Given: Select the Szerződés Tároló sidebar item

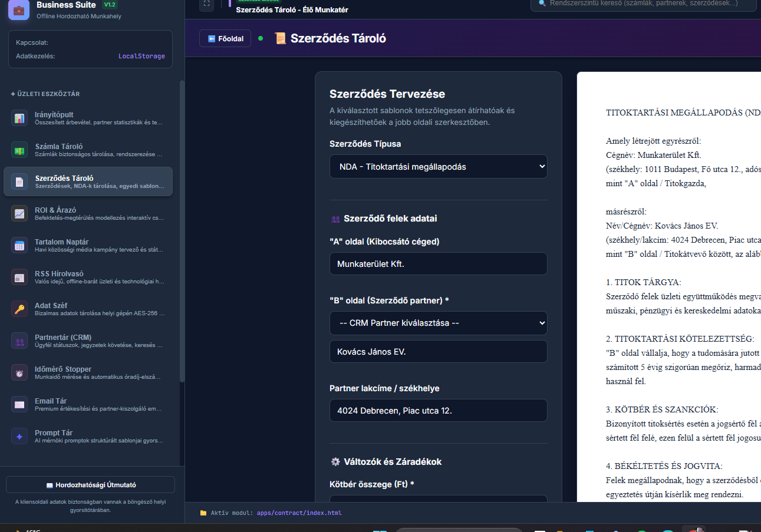Looking at the screenshot, I should click(88, 181).
